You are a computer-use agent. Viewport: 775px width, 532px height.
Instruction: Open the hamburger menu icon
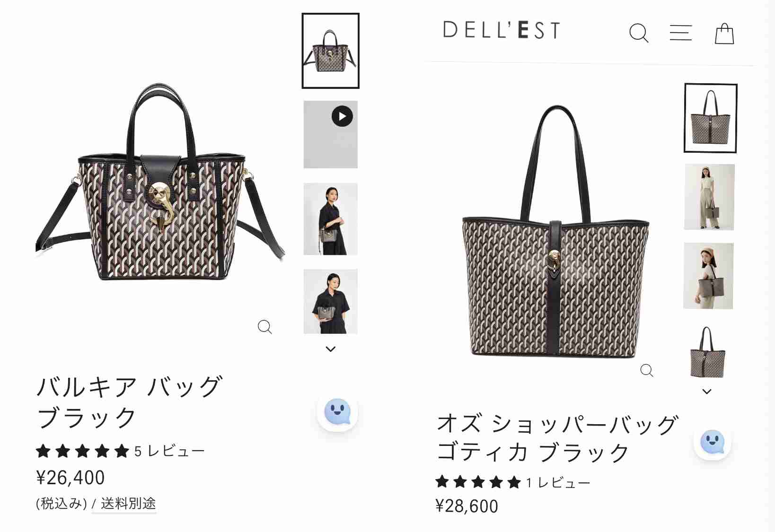[x=681, y=33]
